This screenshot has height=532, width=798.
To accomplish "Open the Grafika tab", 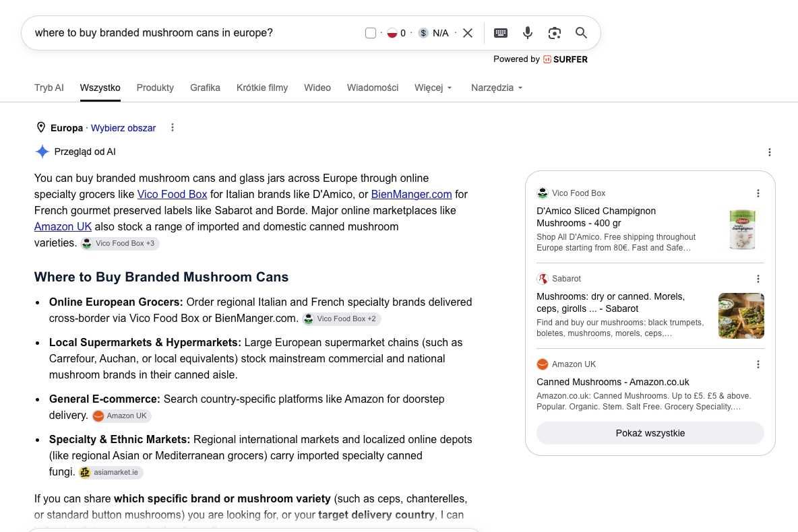I will click(x=205, y=88).
